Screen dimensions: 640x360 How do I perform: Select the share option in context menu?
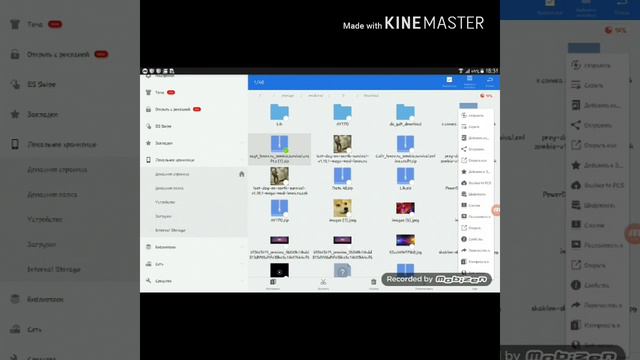click(x=476, y=149)
